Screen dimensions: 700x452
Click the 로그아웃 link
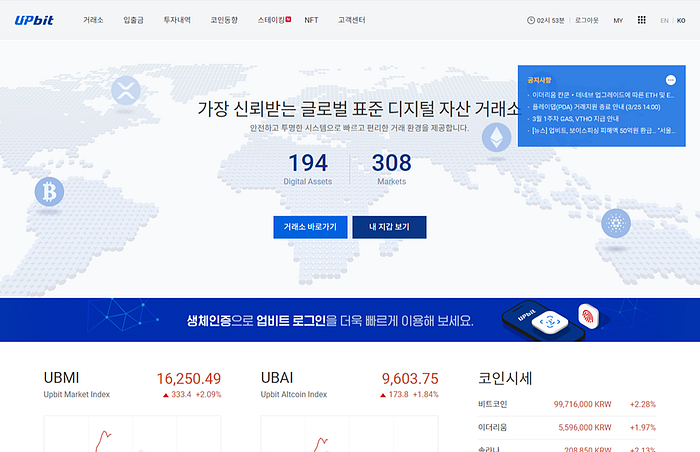pyautogui.click(x=587, y=20)
